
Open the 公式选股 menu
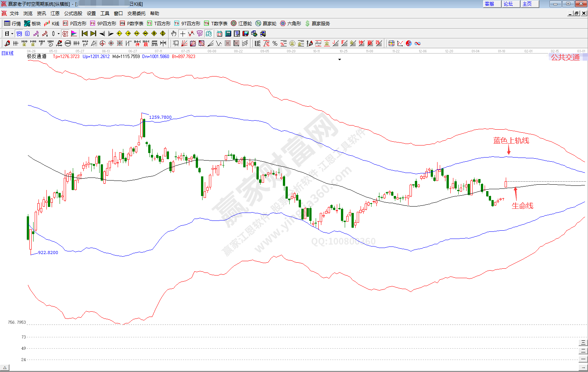[x=73, y=13]
